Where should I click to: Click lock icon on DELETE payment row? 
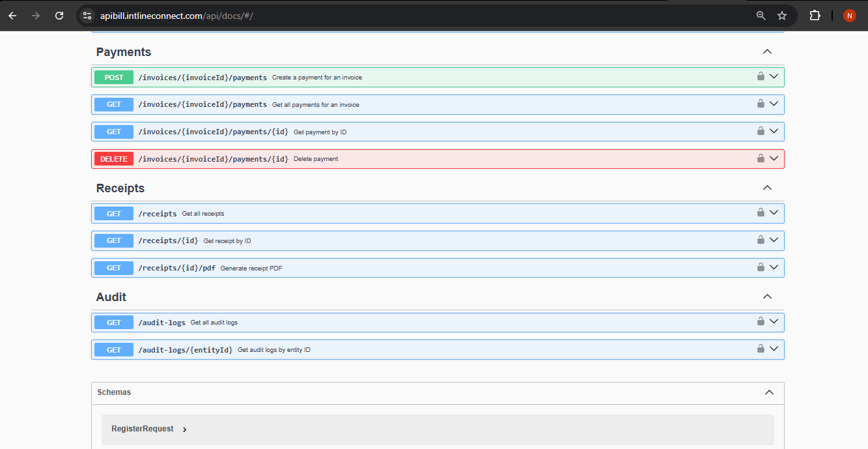click(x=760, y=158)
